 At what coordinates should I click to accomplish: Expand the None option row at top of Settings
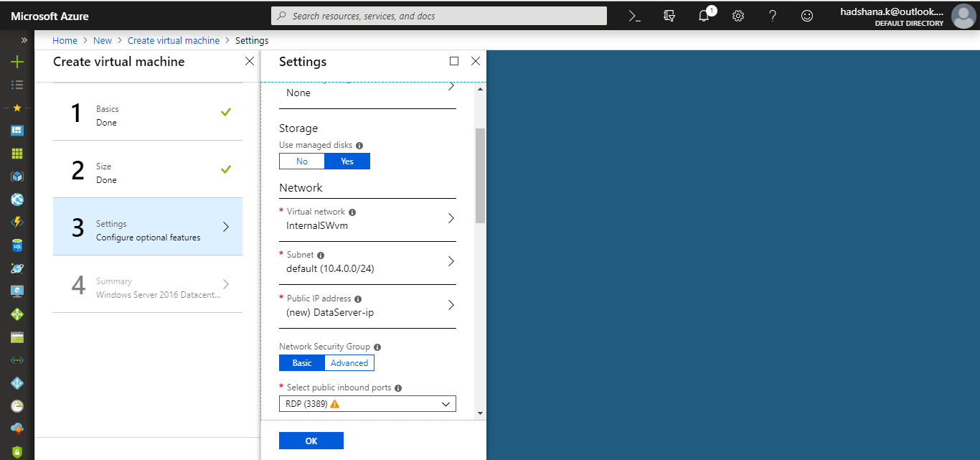coord(367,93)
